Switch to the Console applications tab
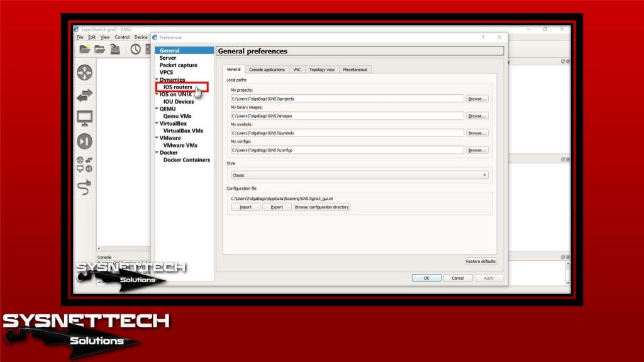The image size is (644, 362). pos(267,70)
